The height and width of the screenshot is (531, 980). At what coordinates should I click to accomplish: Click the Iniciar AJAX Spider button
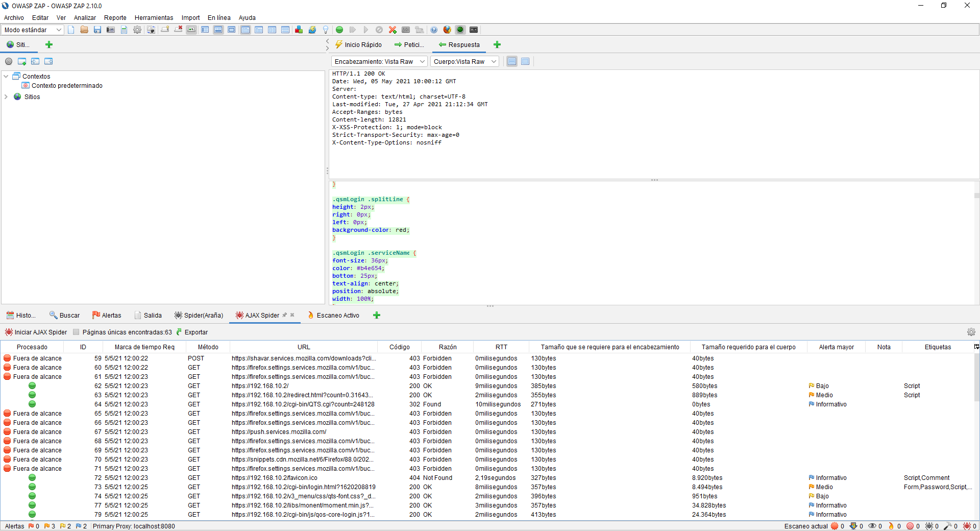(36, 332)
